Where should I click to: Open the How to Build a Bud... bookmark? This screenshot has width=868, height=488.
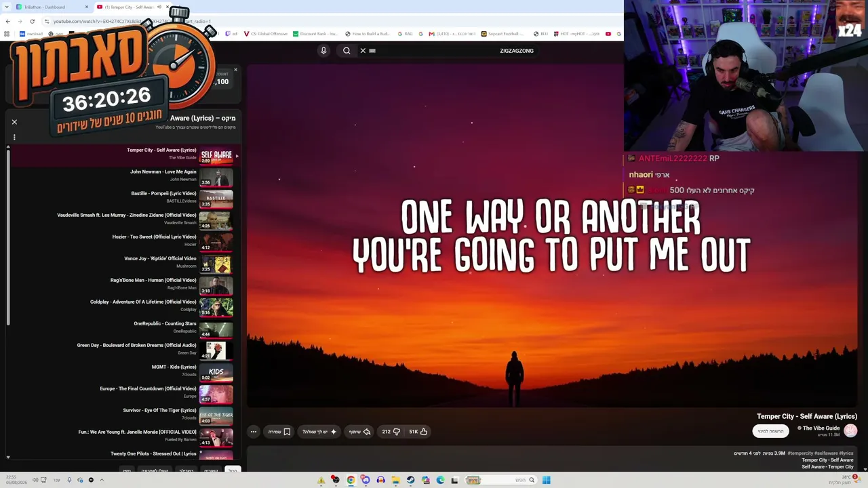tap(368, 34)
